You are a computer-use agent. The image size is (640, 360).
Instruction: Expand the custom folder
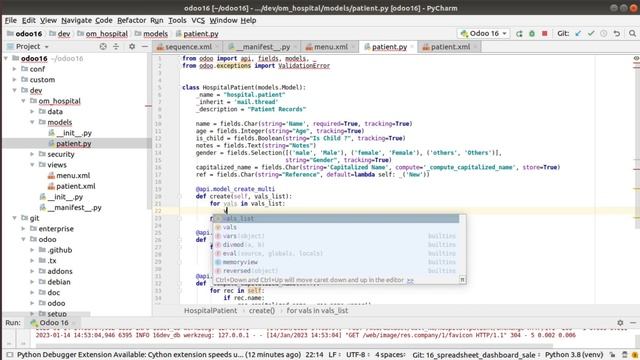coord(15,80)
